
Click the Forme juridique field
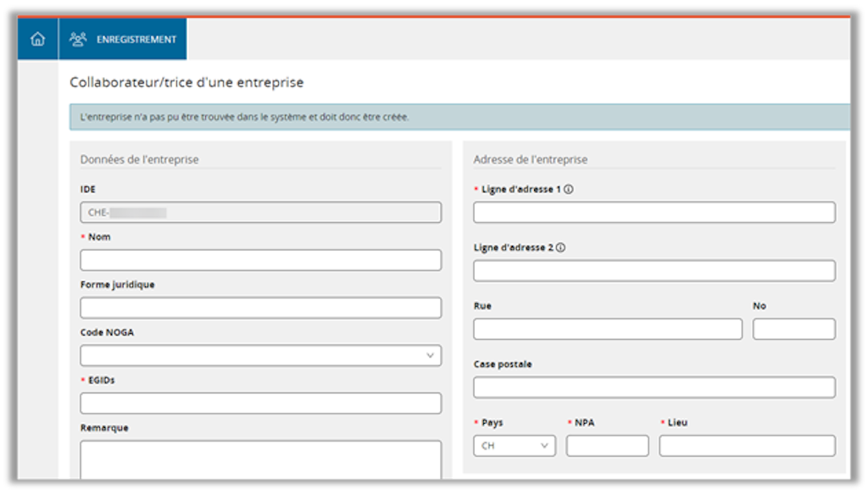point(260,308)
